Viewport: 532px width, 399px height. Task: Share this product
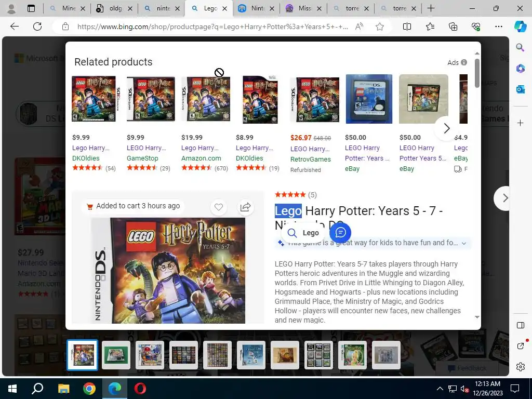245,207
